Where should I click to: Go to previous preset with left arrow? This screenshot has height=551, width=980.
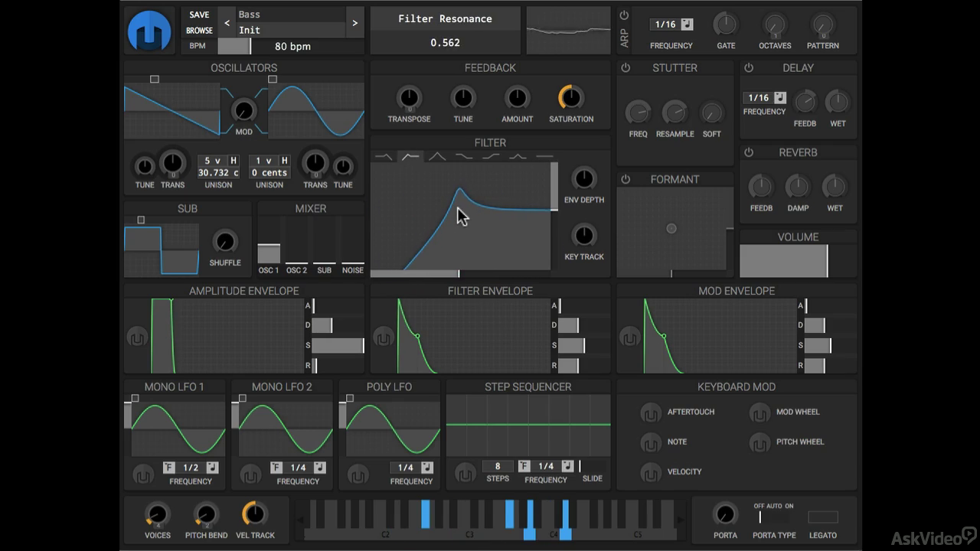(227, 23)
